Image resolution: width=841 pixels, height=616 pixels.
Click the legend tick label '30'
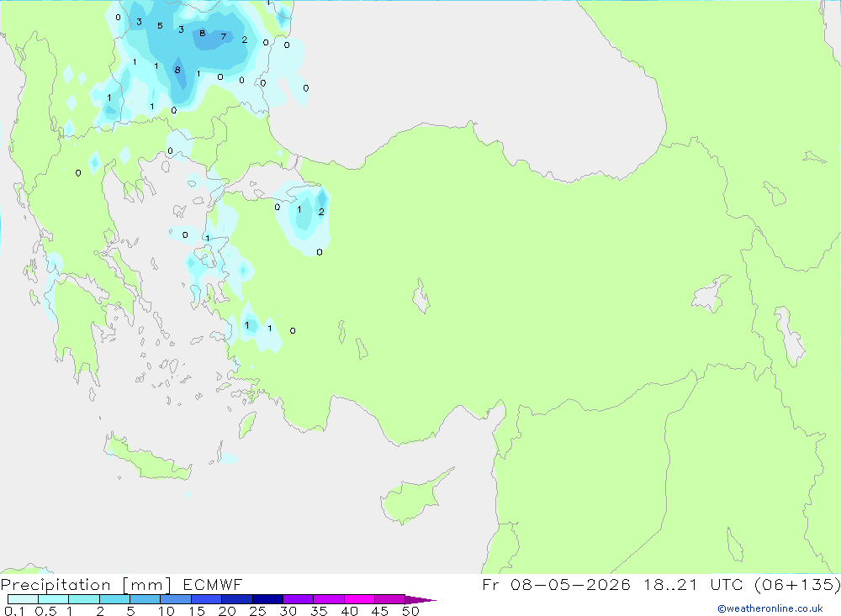click(288, 611)
